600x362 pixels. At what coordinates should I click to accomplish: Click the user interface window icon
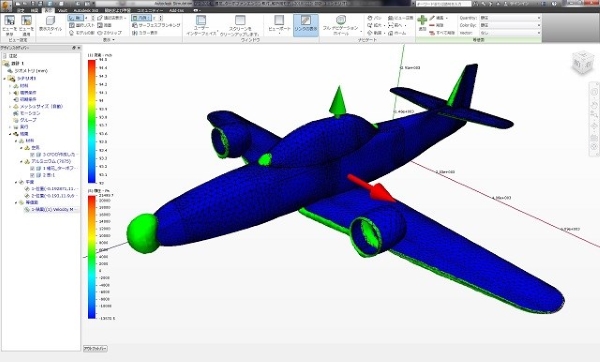[201, 20]
